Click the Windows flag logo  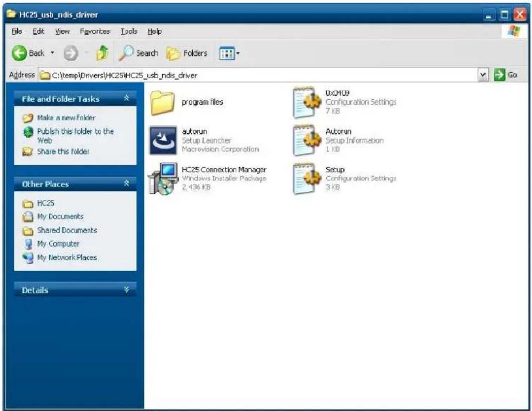[514, 31]
